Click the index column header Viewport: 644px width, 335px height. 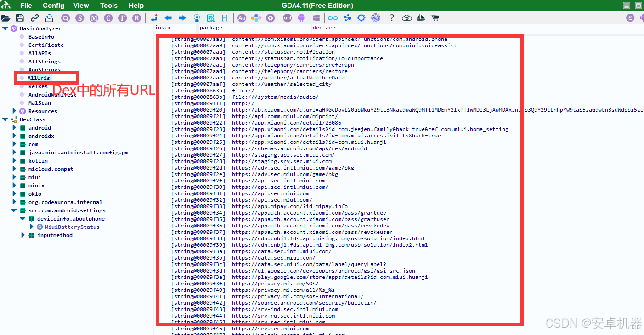tap(163, 28)
